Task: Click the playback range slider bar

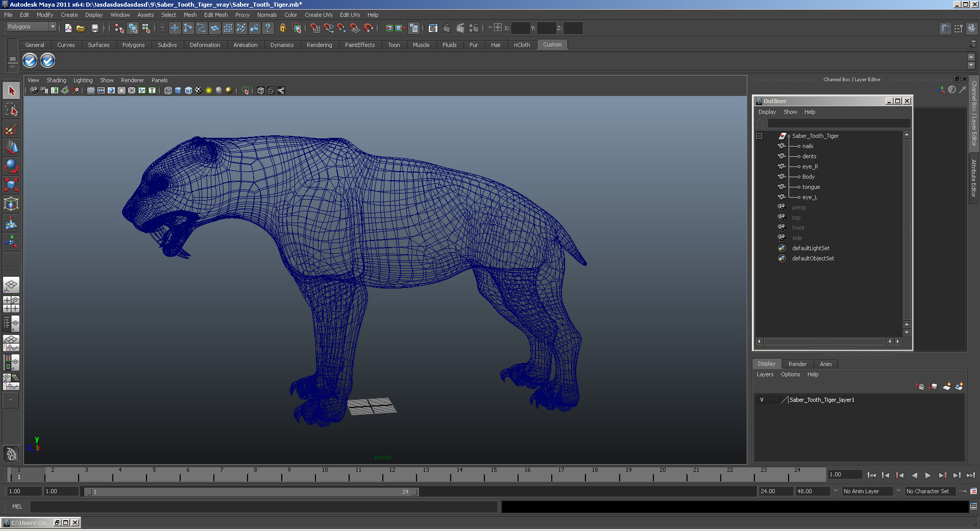Action: click(251, 492)
